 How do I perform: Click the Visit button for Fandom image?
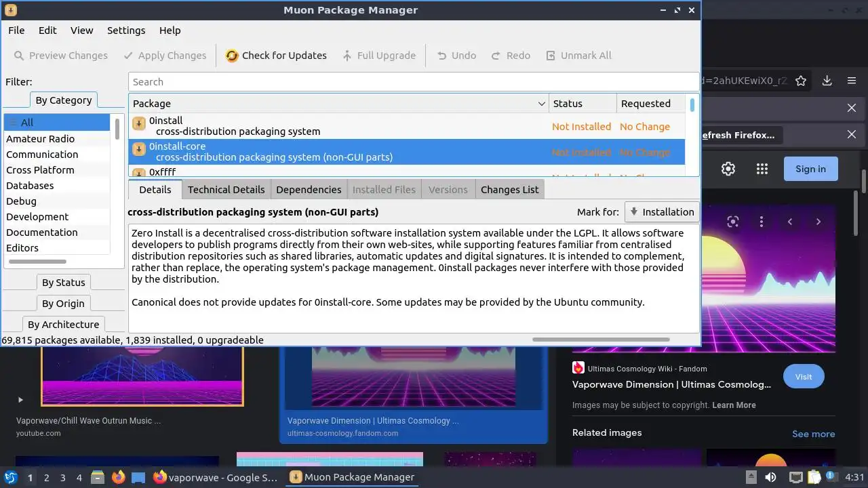(804, 377)
